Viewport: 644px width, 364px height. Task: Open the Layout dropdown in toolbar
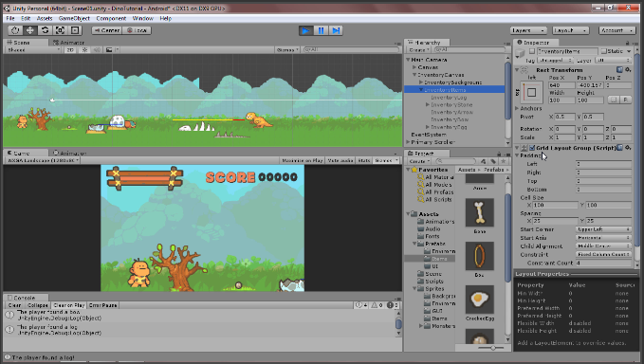570,30
